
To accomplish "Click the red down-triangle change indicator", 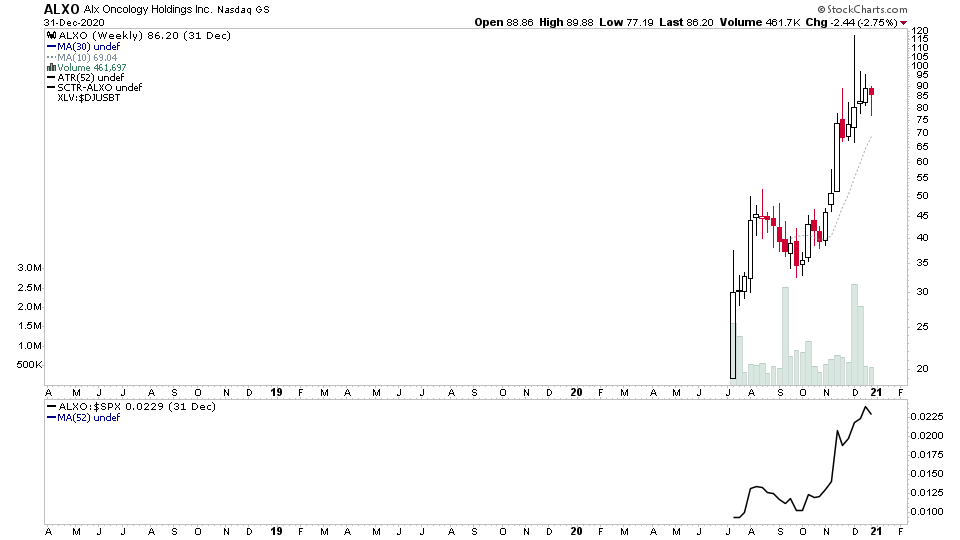I will 903,23.
